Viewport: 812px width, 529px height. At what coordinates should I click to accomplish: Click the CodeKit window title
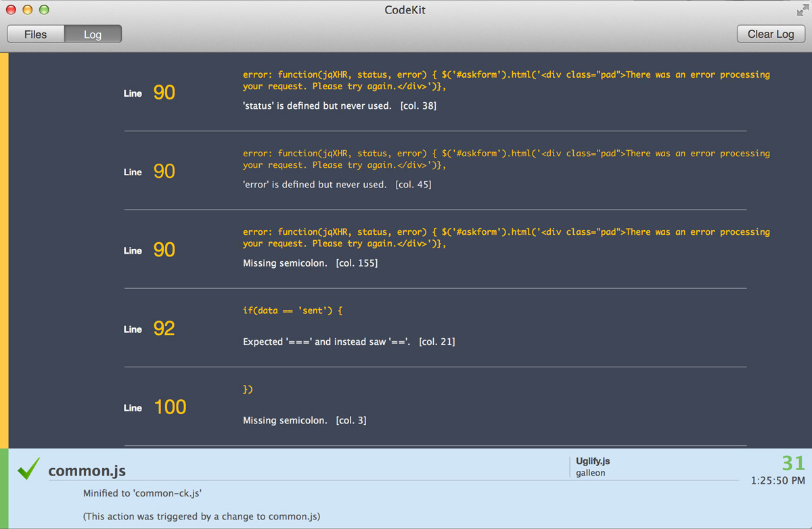[406, 9]
